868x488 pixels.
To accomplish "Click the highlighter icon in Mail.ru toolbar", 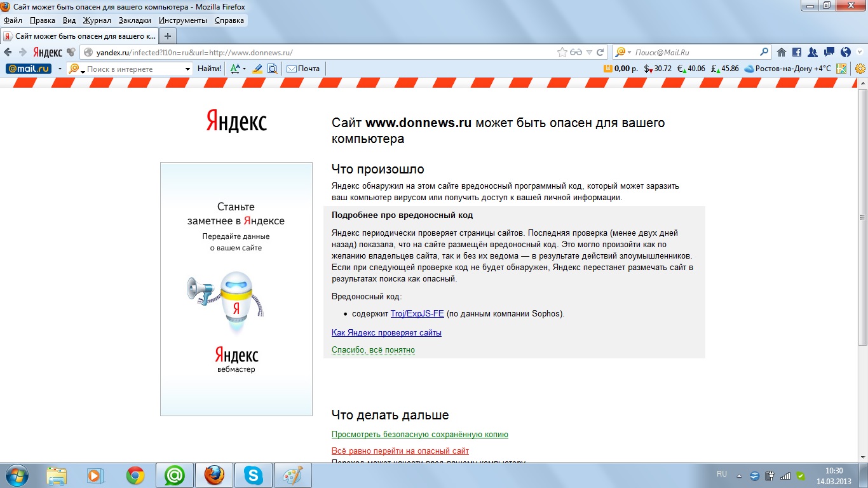I will [x=257, y=69].
